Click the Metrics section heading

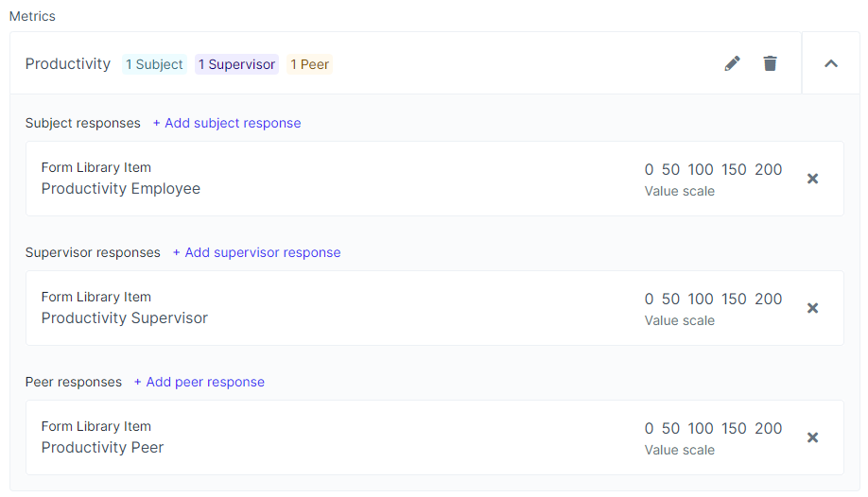point(32,16)
